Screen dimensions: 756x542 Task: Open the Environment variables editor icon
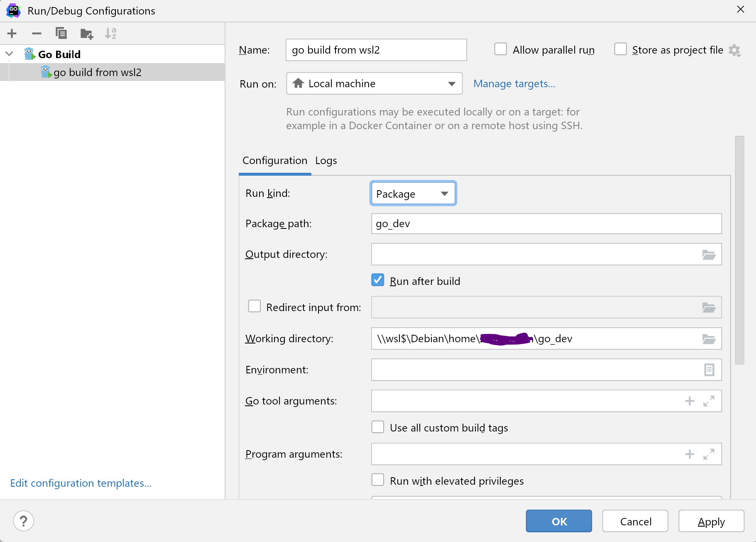click(709, 370)
